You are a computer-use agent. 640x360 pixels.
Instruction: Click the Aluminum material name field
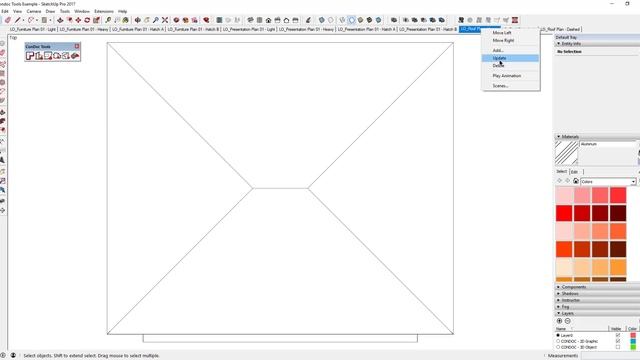(608, 144)
